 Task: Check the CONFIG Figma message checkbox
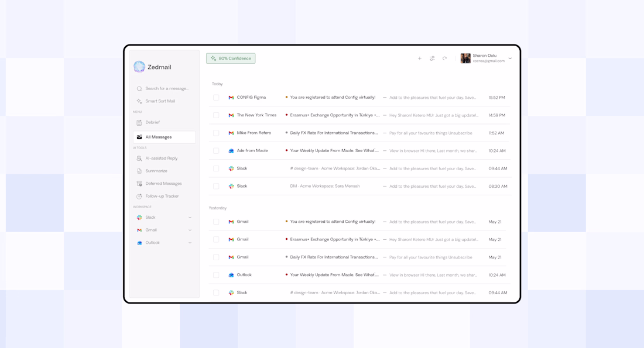(x=216, y=98)
